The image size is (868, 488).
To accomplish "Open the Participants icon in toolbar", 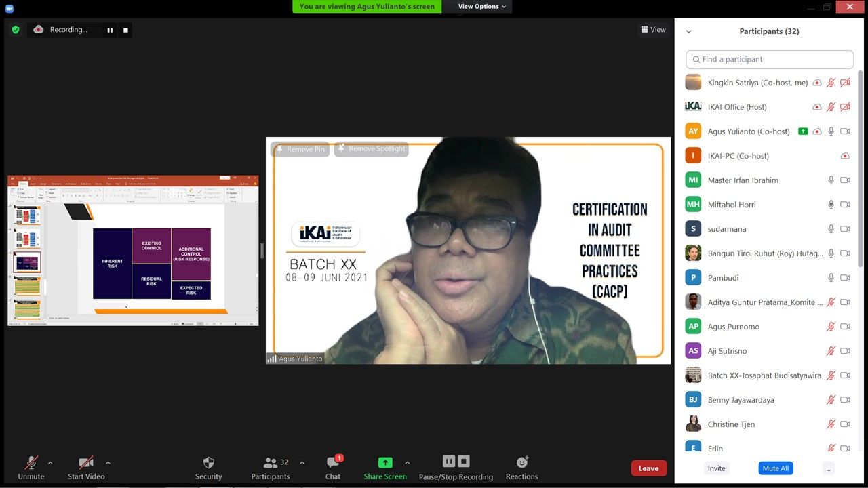I will tap(271, 463).
